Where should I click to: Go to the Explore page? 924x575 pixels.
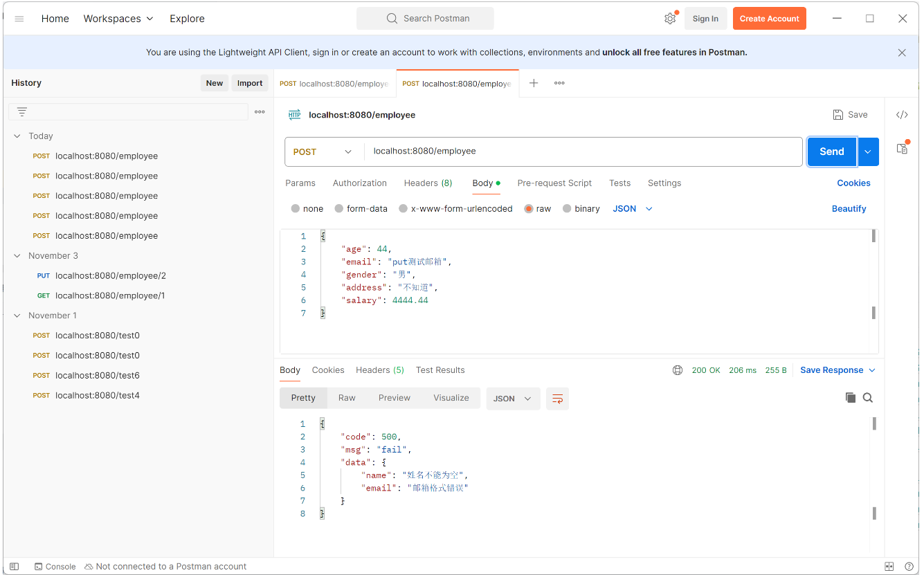point(187,19)
